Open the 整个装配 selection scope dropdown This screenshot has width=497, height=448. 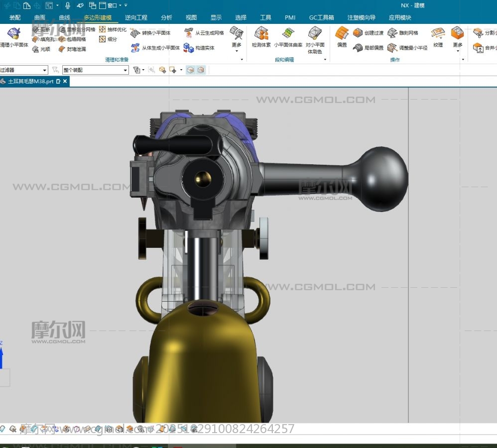click(95, 70)
